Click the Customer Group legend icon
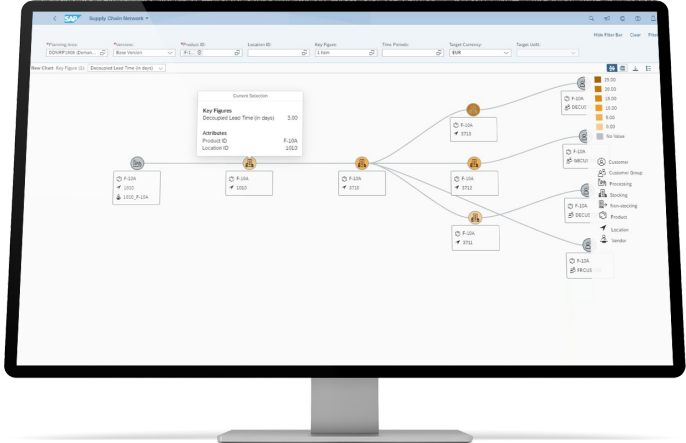 pyautogui.click(x=602, y=173)
